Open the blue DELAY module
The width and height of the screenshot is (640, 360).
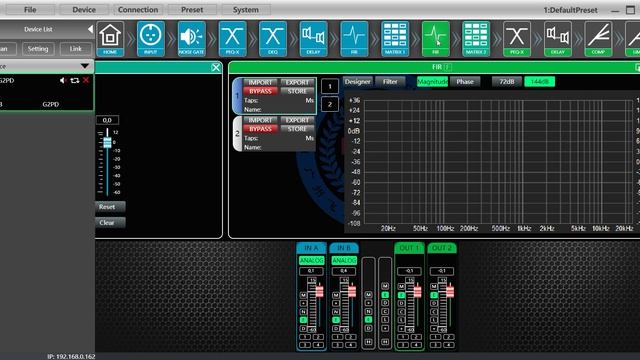click(x=313, y=39)
